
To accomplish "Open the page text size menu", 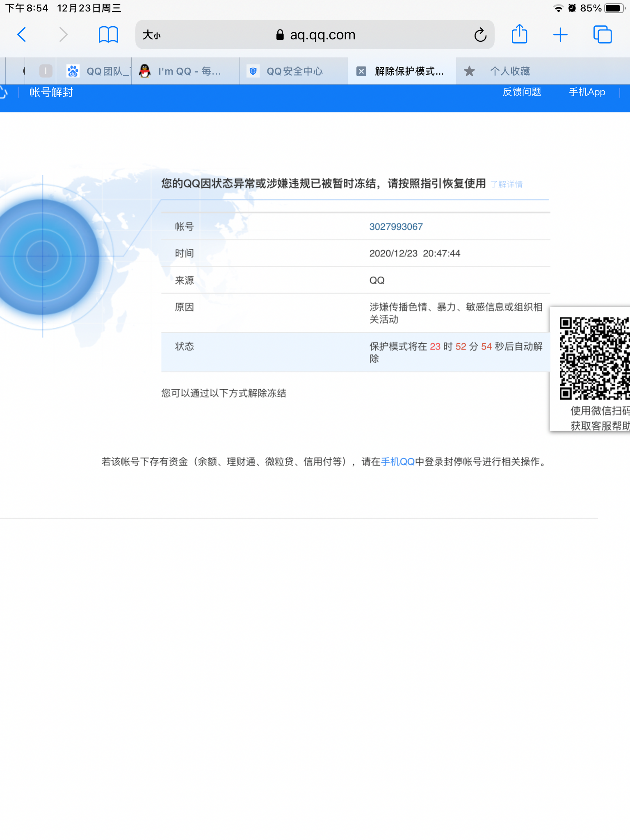I will tap(152, 35).
